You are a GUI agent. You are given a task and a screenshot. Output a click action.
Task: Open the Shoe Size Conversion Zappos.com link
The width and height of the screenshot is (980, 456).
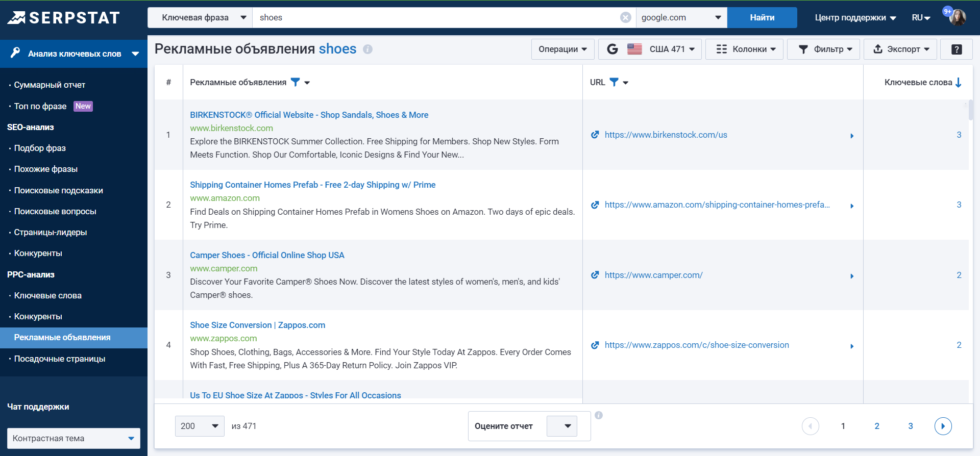pyautogui.click(x=258, y=325)
